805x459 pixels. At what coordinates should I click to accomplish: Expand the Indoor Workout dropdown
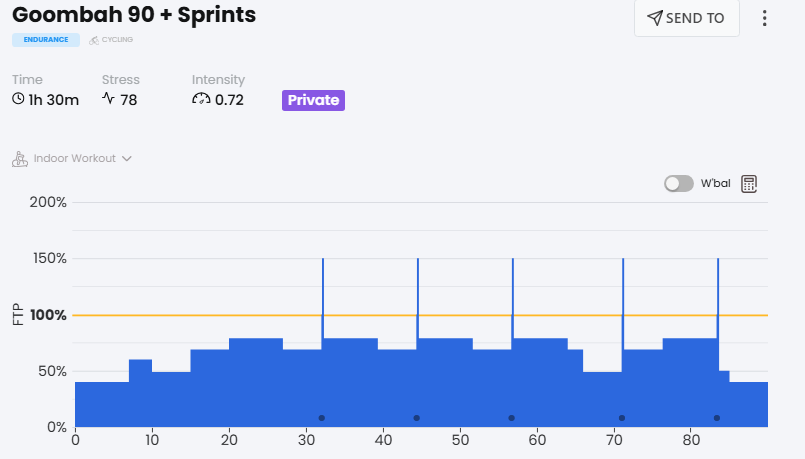pyautogui.click(x=127, y=159)
